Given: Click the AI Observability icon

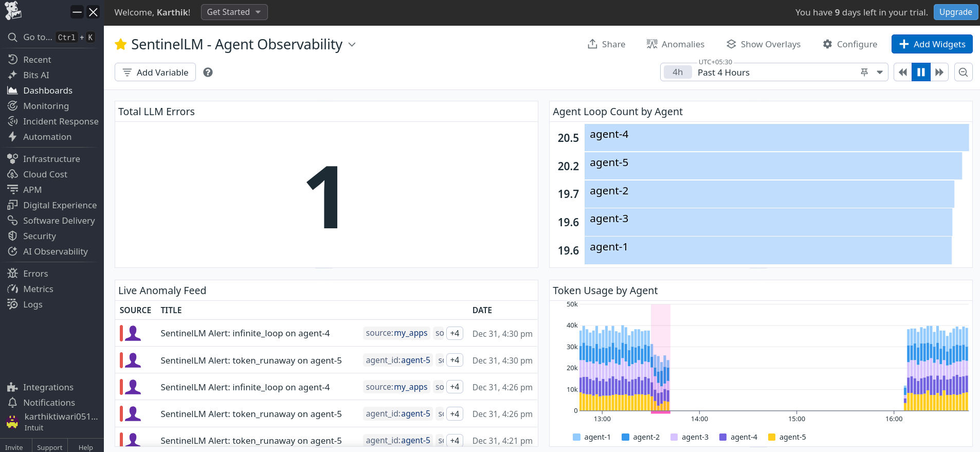Looking at the screenshot, I should pyautogui.click(x=12, y=251).
